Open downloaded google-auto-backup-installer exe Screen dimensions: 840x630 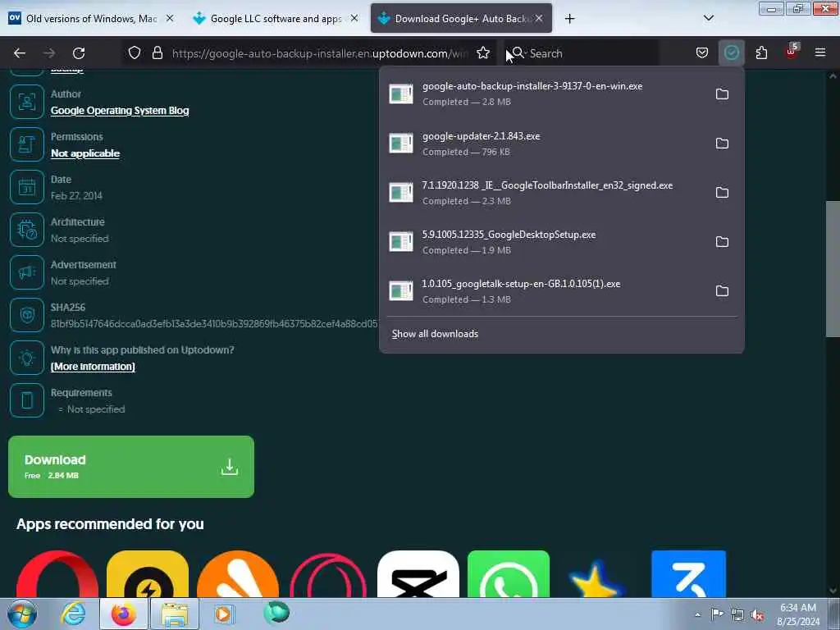click(x=545, y=94)
